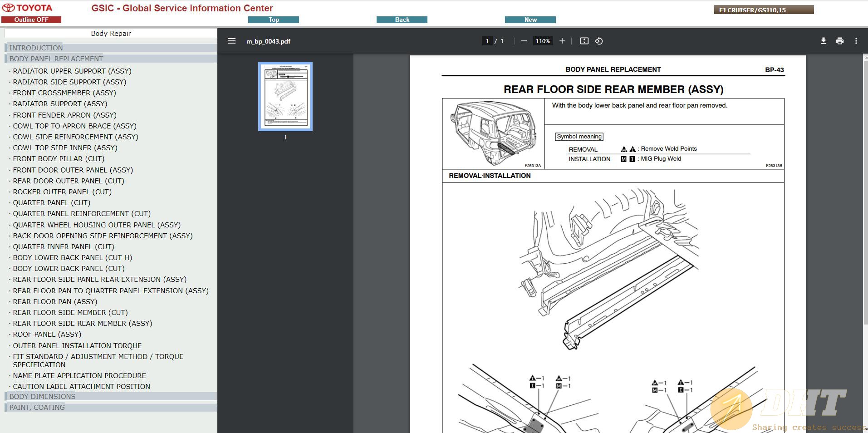
Task: Select the Body Repair header tab
Action: (x=111, y=33)
